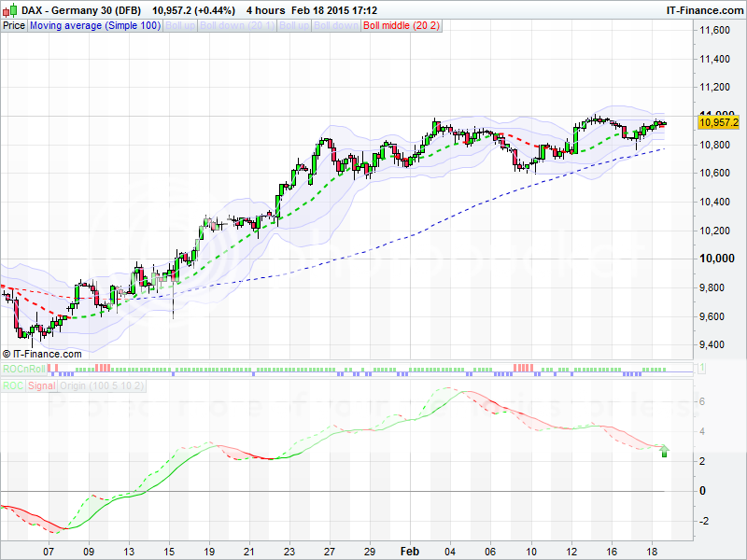This screenshot has width=747, height=560.
Task: Click the small '1' box right of ROCnRoll
Action: pos(700,371)
